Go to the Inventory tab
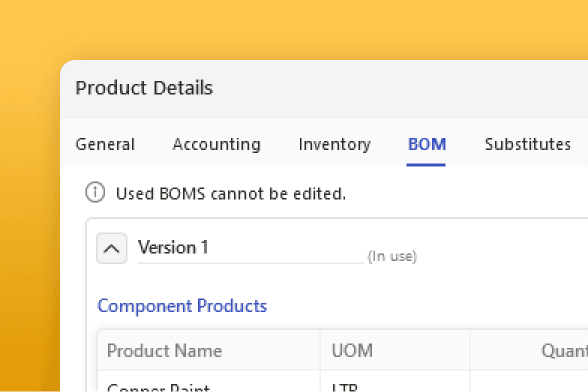Image resolution: width=588 pixels, height=392 pixels. (x=334, y=144)
